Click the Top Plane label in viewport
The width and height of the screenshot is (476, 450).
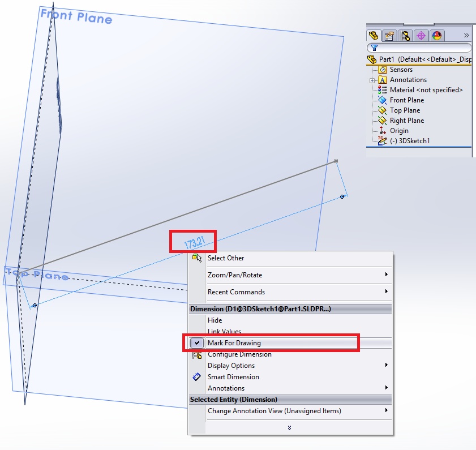pyautogui.click(x=37, y=274)
